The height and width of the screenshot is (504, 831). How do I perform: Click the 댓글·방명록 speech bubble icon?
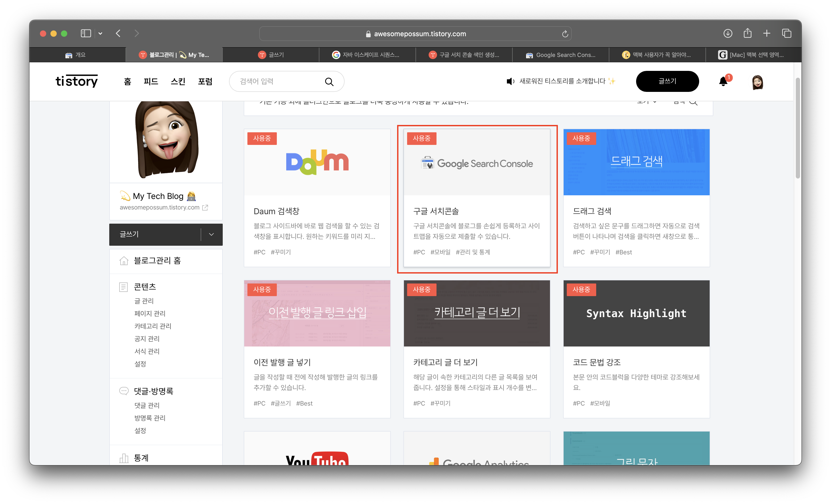[x=124, y=391]
